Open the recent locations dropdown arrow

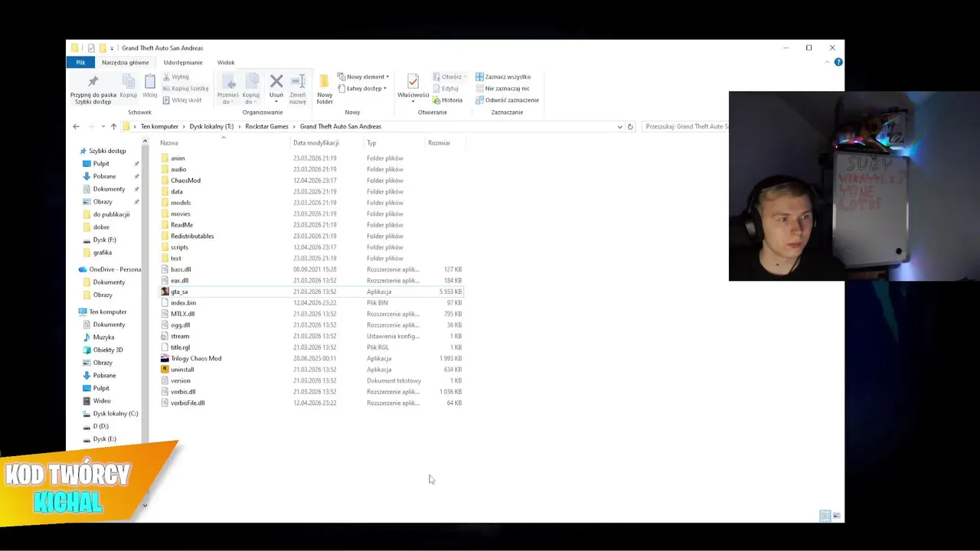tap(103, 126)
